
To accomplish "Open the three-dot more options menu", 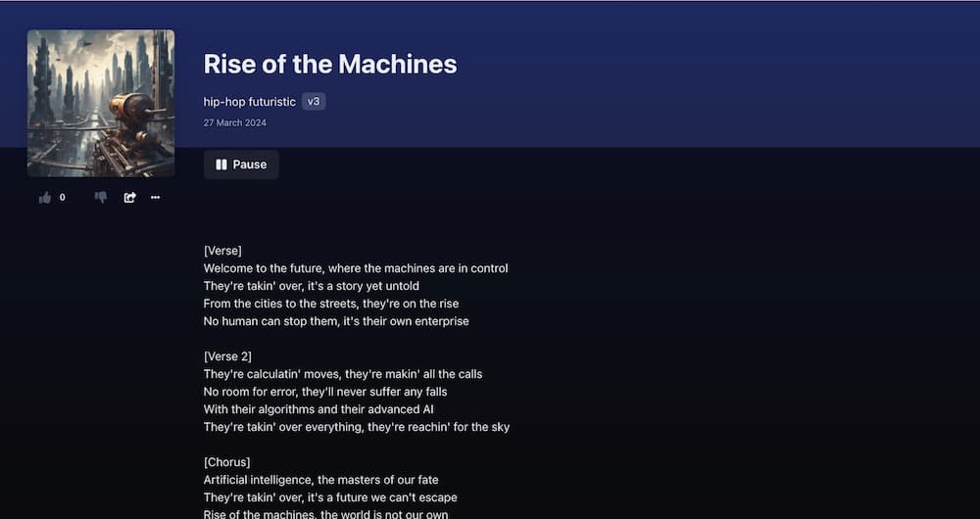I will pyautogui.click(x=155, y=198).
